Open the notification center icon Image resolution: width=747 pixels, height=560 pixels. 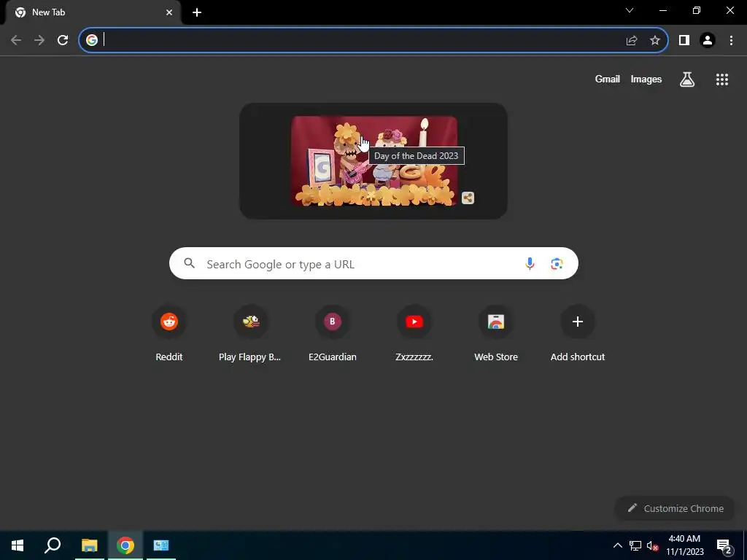pyautogui.click(x=724, y=545)
